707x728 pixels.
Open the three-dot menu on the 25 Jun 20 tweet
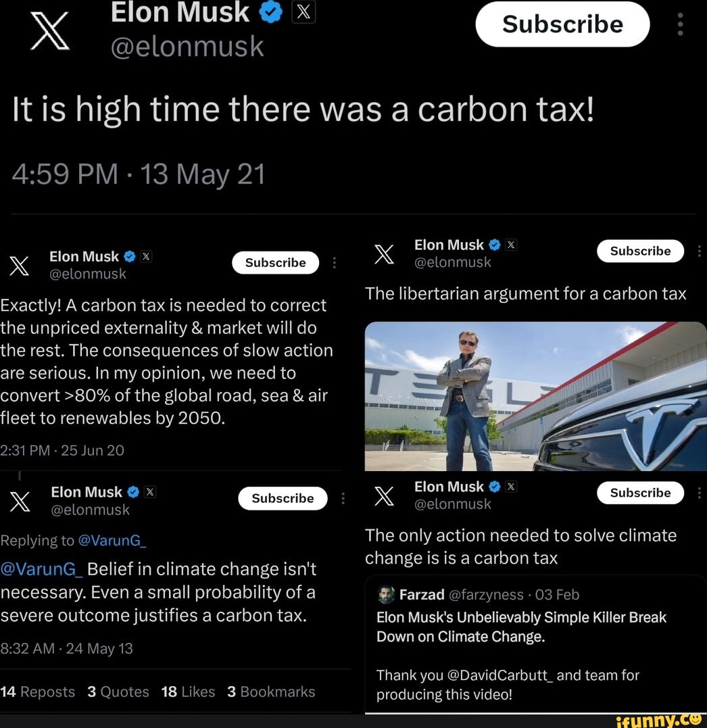point(335,263)
